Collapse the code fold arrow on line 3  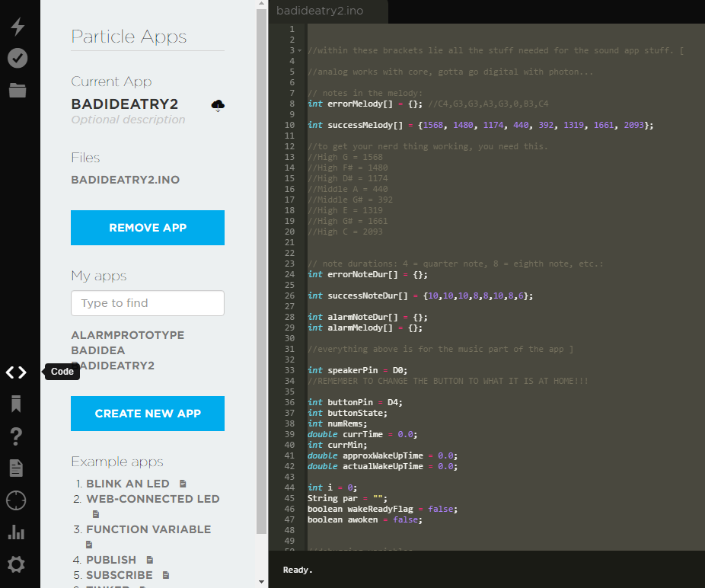point(299,50)
